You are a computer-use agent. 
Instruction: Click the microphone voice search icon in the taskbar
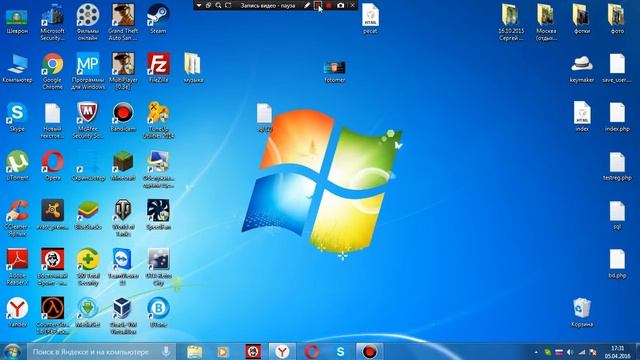[x=166, y=351]
